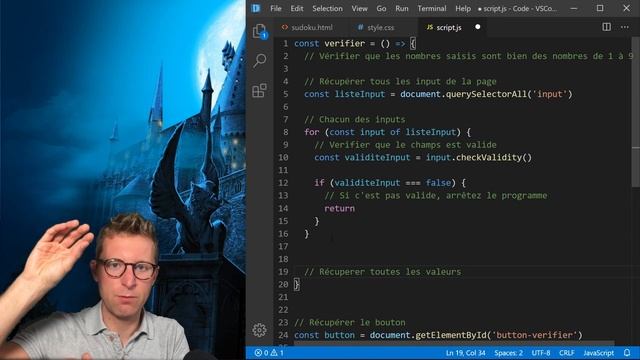Click line number 5 in the gutter
This screenshot has width=640, height=360.
[x=285, y=94]
